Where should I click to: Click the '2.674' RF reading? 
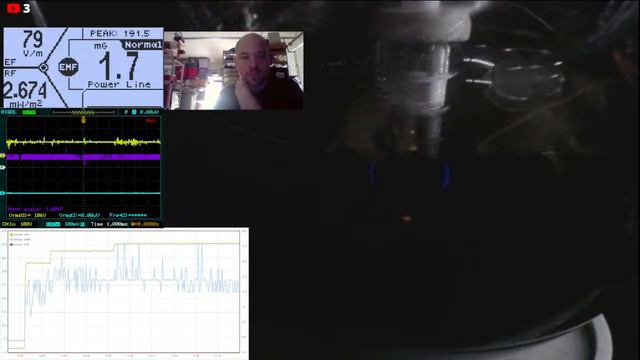pyautogui.click(x=25, y=91)
